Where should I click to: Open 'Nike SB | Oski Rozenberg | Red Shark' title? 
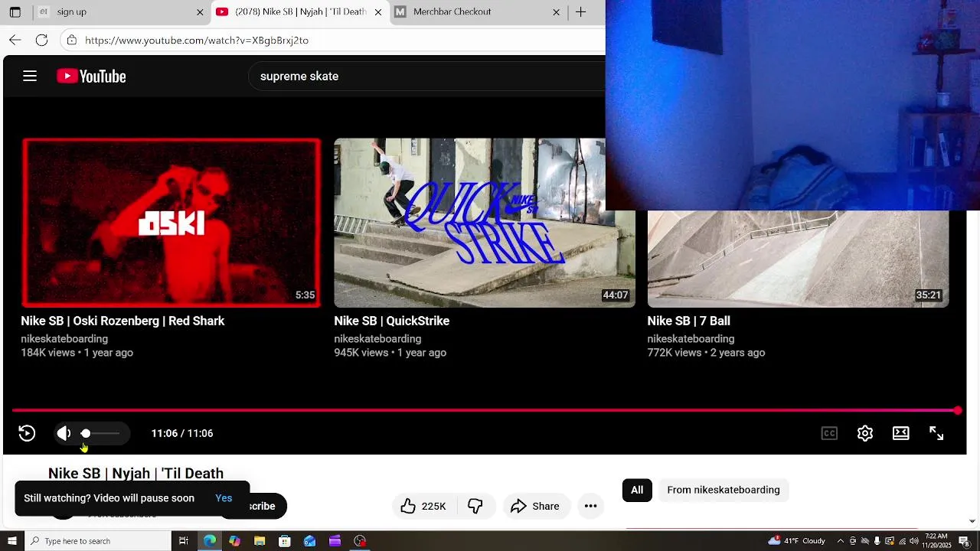(122, 321)
